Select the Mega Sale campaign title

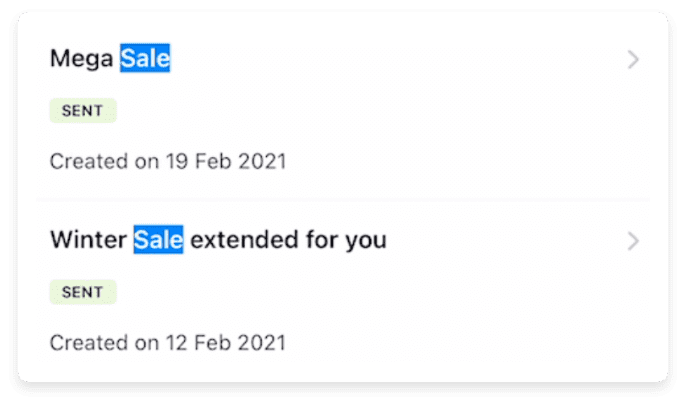coord(110,60)
